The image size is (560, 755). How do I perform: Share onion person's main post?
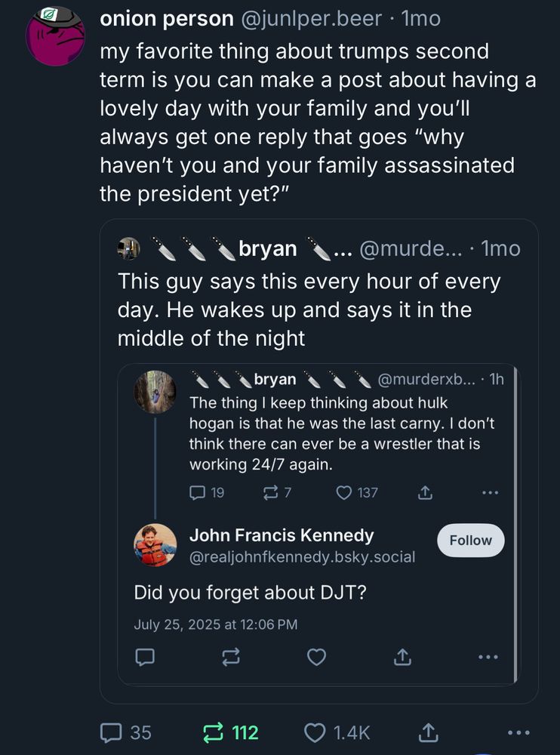[429, 732]
